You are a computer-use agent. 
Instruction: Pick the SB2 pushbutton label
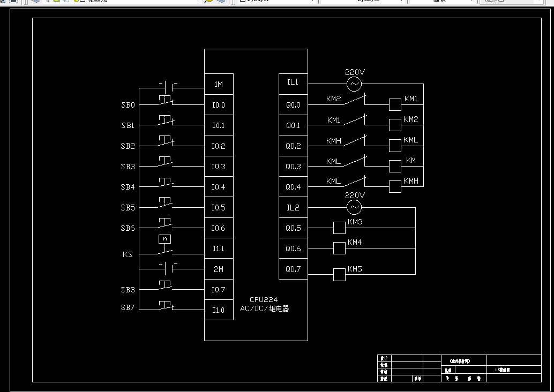[x=128, y=146]
